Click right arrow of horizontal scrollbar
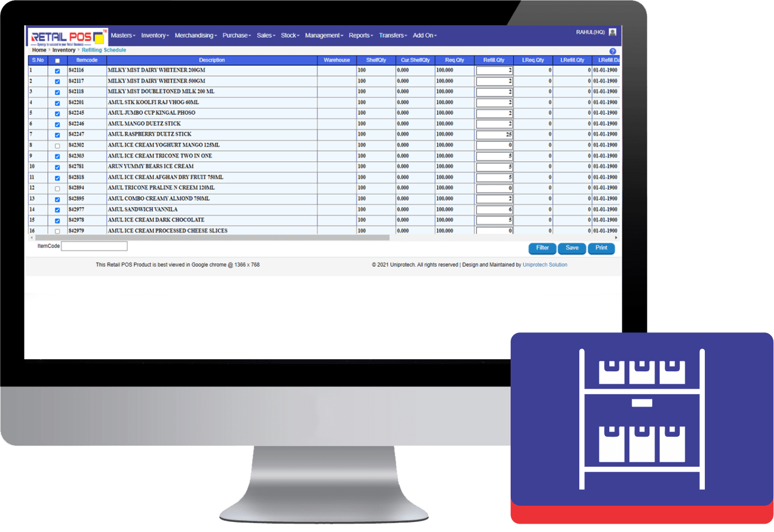This screenshot has height=532, width=774. tap(616, 238)
